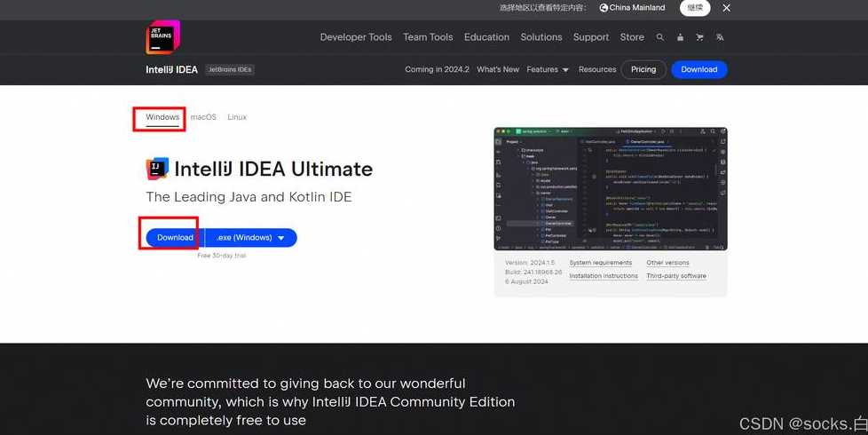
Task: Click the 'Free 30-day trial' text
Action: 221,256
